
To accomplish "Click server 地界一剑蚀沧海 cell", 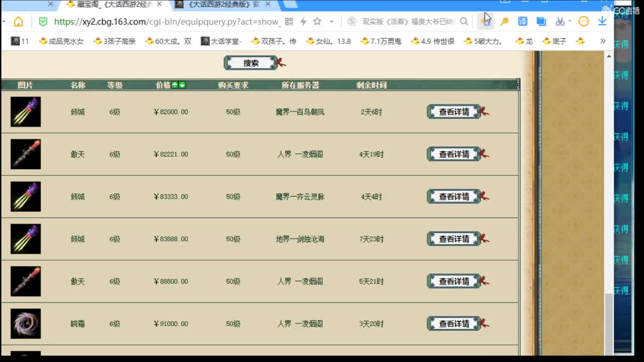I will click(x=300, y=239).
